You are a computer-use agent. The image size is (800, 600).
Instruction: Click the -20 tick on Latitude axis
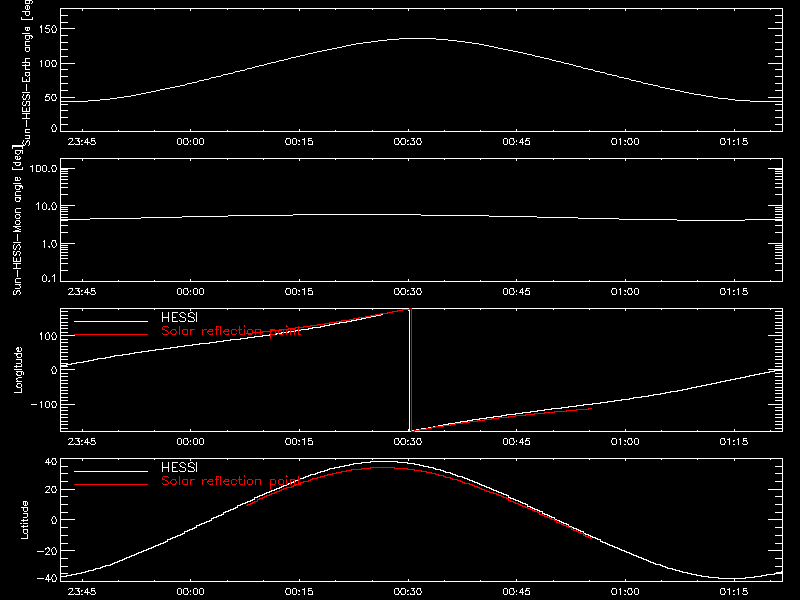pos(47,551)
